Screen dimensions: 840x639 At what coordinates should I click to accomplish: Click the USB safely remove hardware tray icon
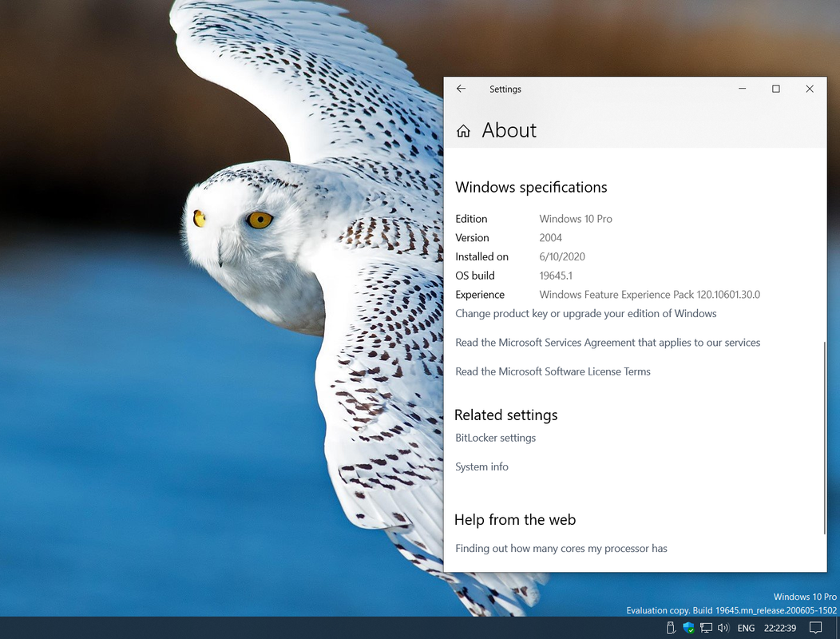[670, 628]
